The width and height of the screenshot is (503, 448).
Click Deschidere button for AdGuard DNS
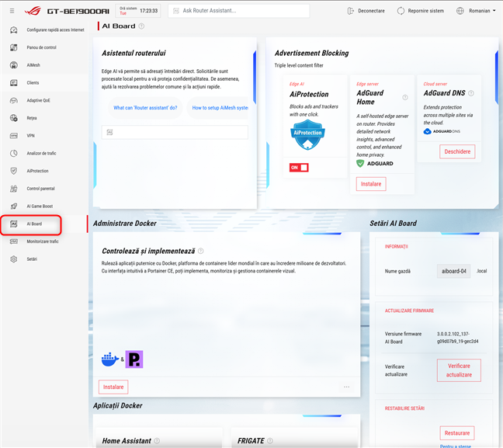click(457, 151)
